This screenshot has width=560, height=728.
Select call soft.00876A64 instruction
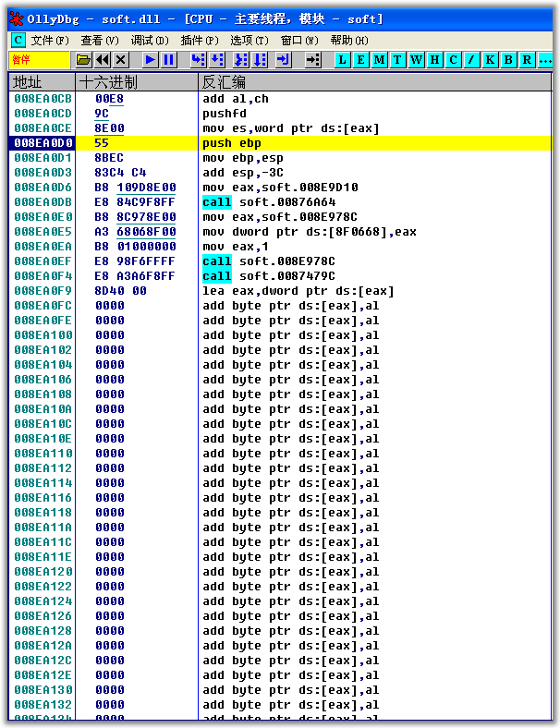click(x=269, y=202)
